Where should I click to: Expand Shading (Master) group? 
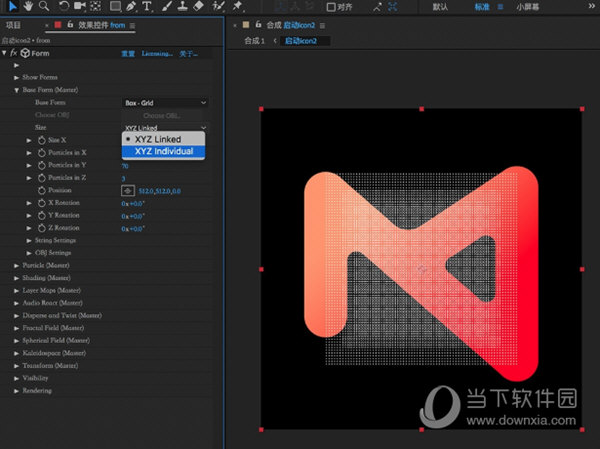click(x=16, y=278)
